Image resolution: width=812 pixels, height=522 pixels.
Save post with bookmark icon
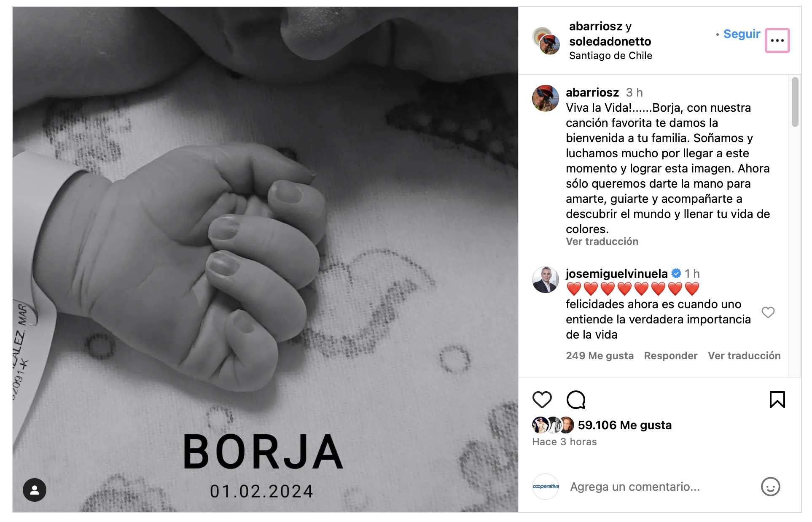pos(777,400)
